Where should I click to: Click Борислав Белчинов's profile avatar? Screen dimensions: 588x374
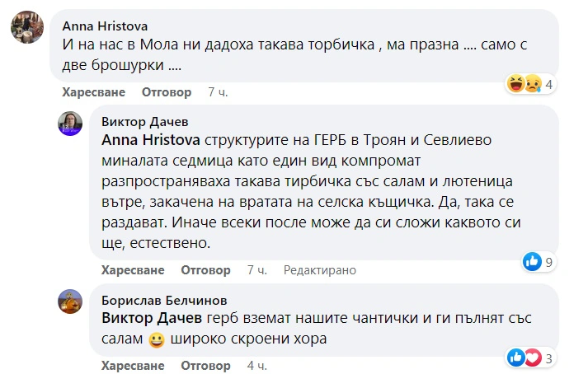(x=70, y=302)
